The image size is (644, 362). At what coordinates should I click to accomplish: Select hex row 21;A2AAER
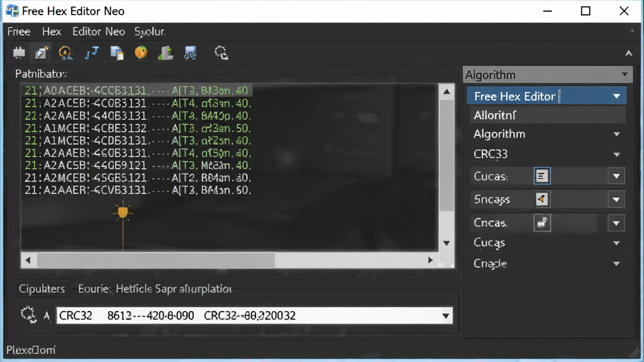[x=137, y=190]
